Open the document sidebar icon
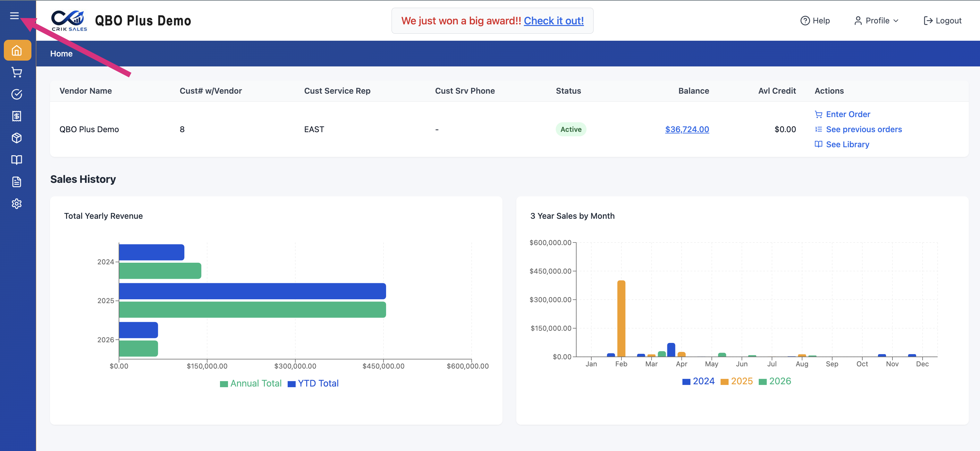 pos(17,182)
